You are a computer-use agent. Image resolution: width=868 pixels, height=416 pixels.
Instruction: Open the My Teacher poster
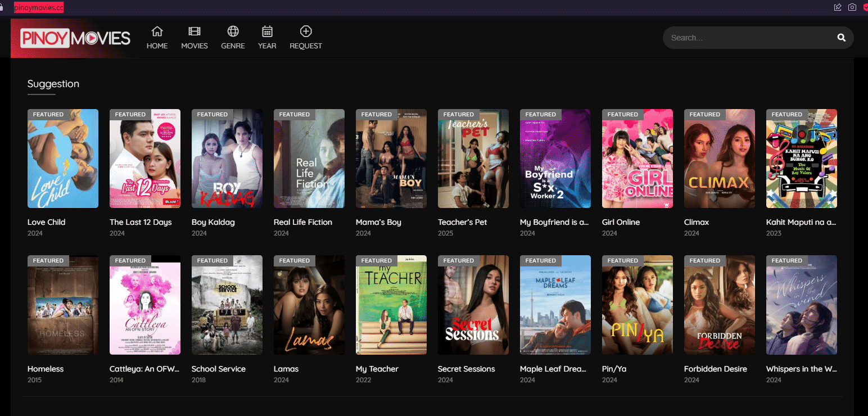click(x=391, y=305)
